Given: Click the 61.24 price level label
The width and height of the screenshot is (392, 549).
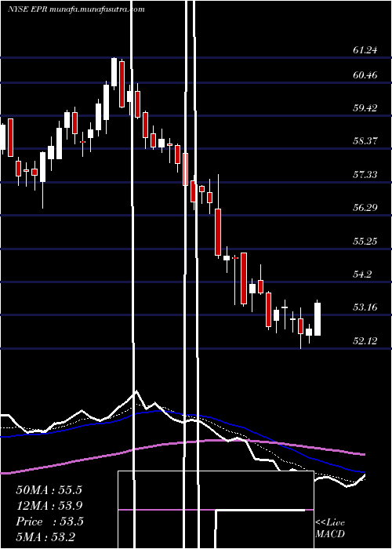Looking at the screenshot, I should 365,50.
